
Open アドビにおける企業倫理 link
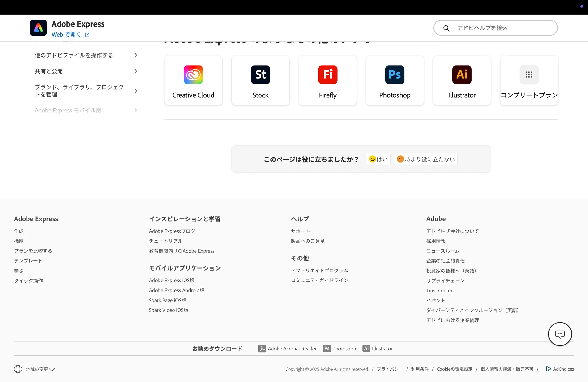coord(453,320)
